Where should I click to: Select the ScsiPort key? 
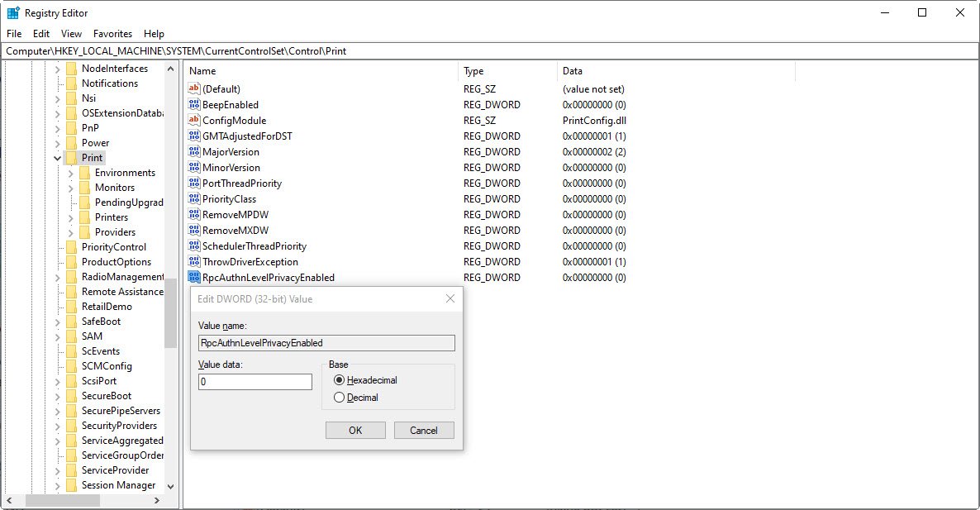[x=99, y=380]
